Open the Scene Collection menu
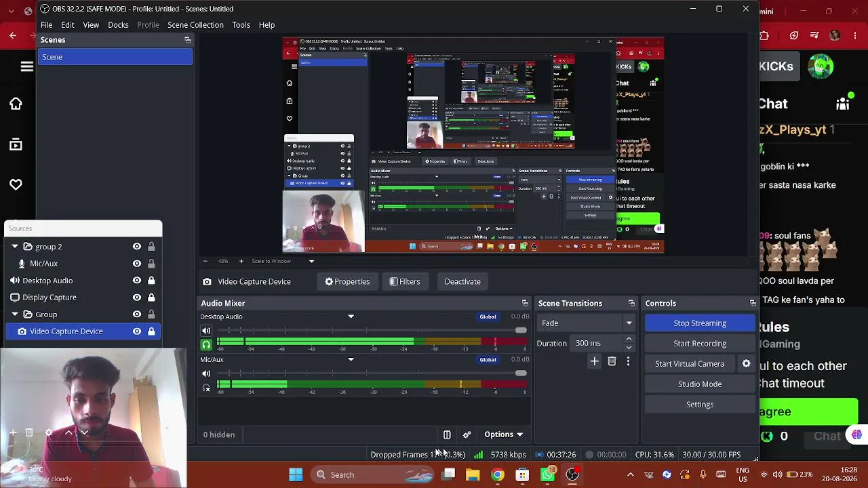Image resolution: width=868 pixels, height=488 pixels. pos(195,25)
